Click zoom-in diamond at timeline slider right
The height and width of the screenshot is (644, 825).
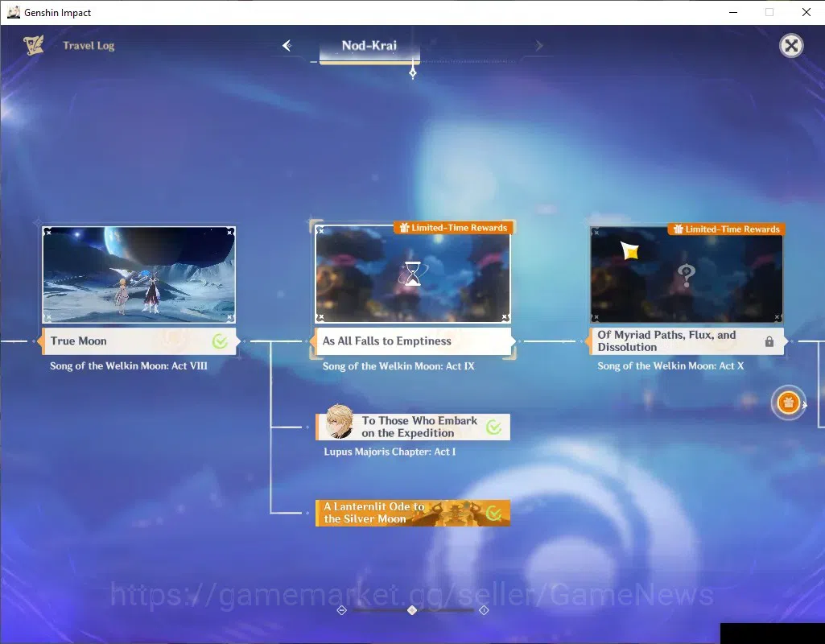484,610
